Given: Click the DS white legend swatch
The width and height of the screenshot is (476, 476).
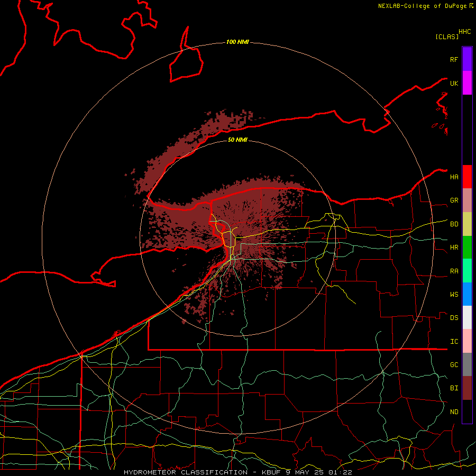Looking at the screenshot, I should (x=467, y=317).
